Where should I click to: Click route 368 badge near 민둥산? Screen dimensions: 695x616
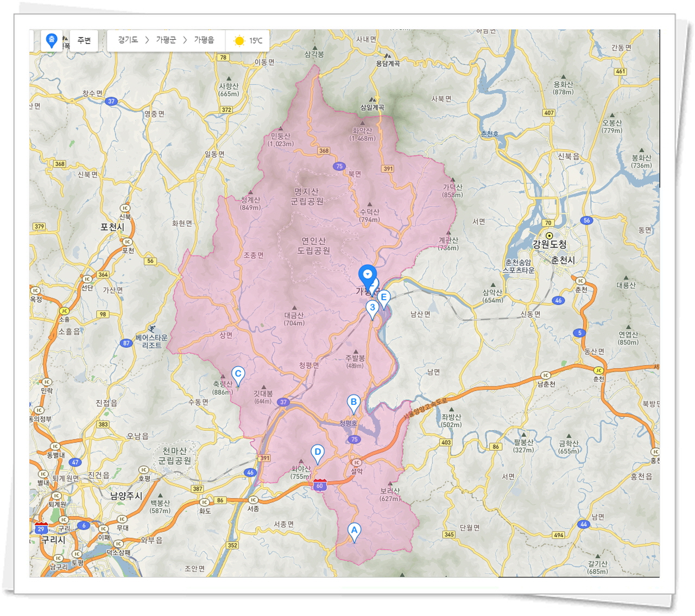pyautogui.click(x=324, y=151)
